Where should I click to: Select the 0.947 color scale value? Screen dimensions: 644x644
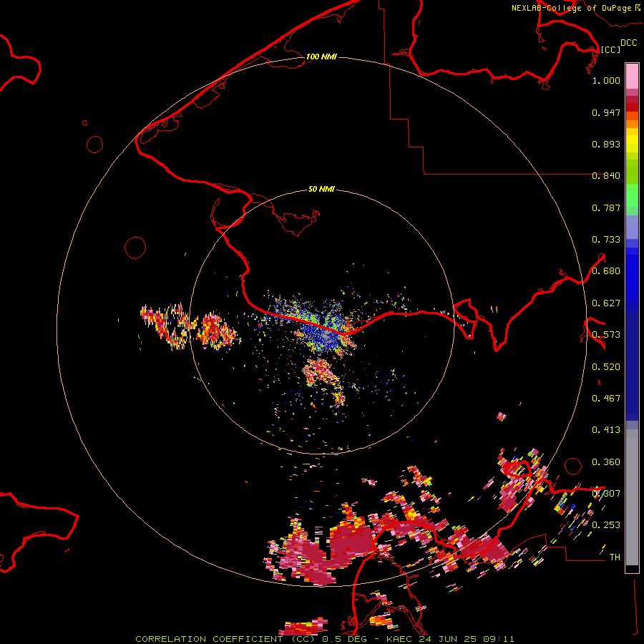point(606,112)
